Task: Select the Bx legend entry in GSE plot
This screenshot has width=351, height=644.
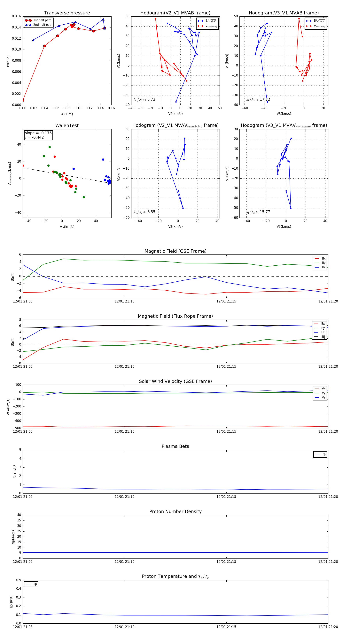Action: (x=320, y=259)
